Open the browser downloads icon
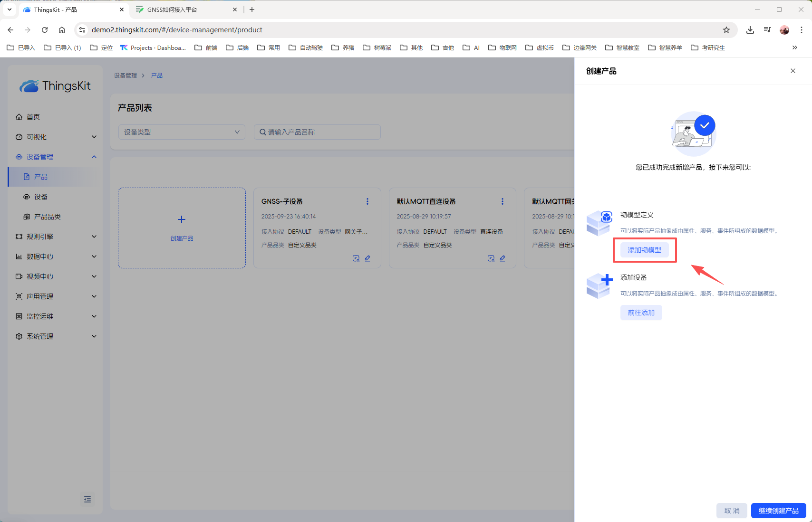 [750, 30]
